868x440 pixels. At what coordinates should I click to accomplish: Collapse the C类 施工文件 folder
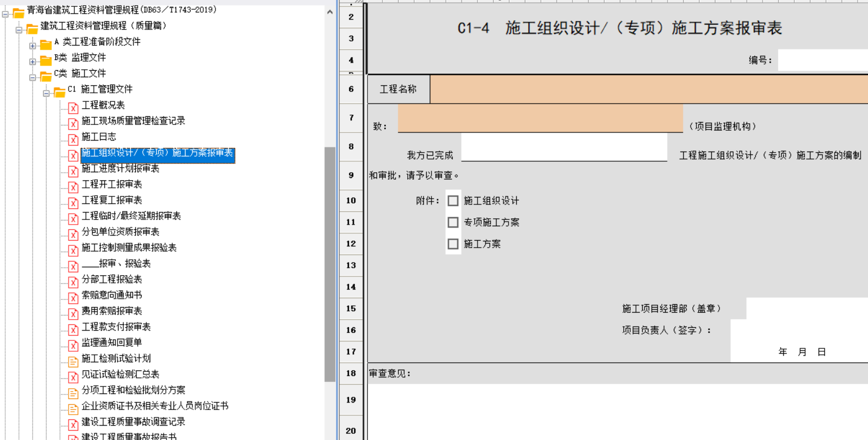point(33,77)
